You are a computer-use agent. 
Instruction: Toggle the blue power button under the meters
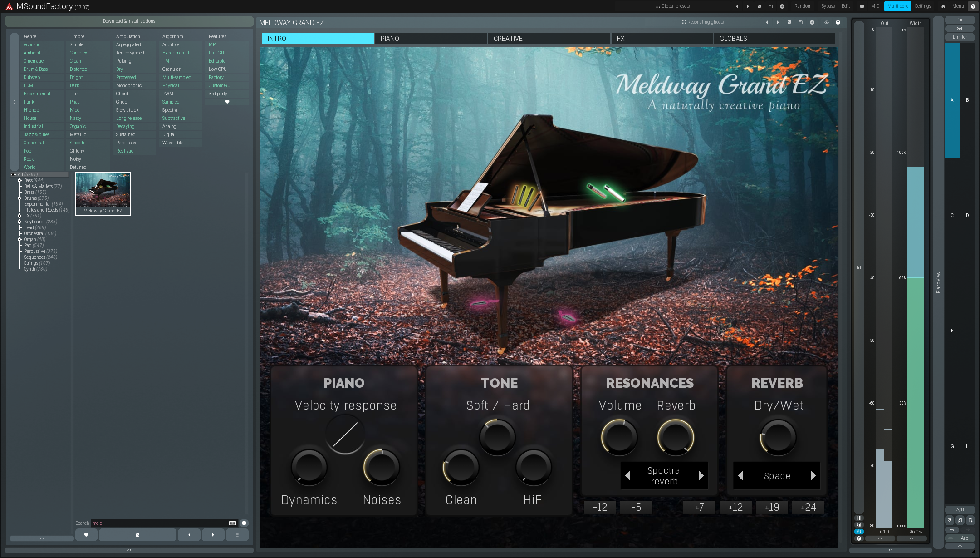click(859, 531)
